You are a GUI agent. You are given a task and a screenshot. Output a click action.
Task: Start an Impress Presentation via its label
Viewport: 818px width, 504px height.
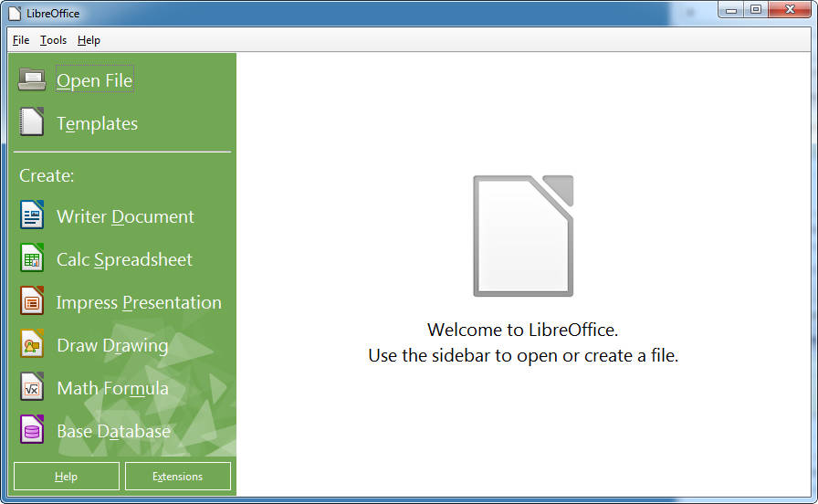coord(139,302)
